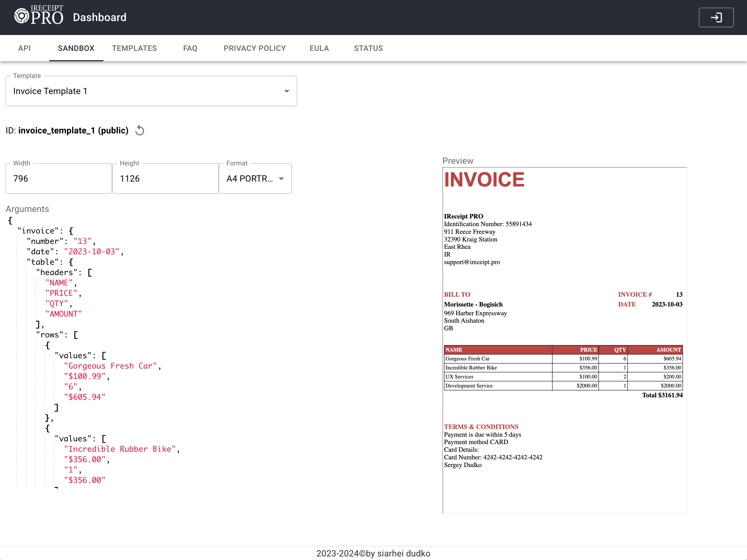Click the support@ireceipt.pro email in preview

[472, 262]
